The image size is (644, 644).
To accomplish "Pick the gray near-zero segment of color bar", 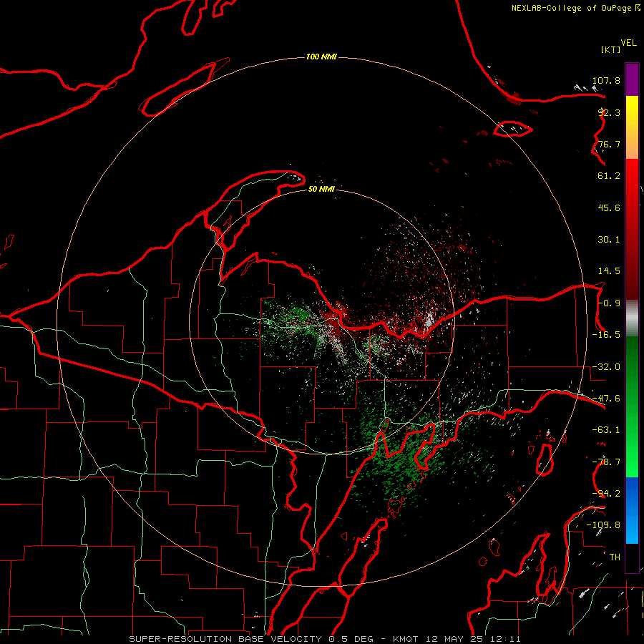I will point(632,318).
